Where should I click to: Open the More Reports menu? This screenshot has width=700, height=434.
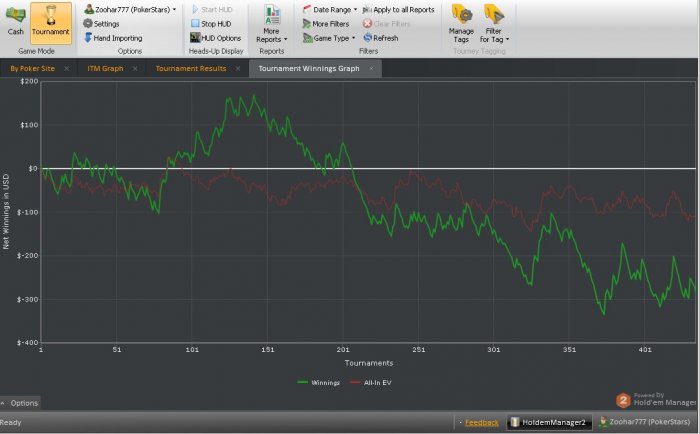[x=272, y=24]
